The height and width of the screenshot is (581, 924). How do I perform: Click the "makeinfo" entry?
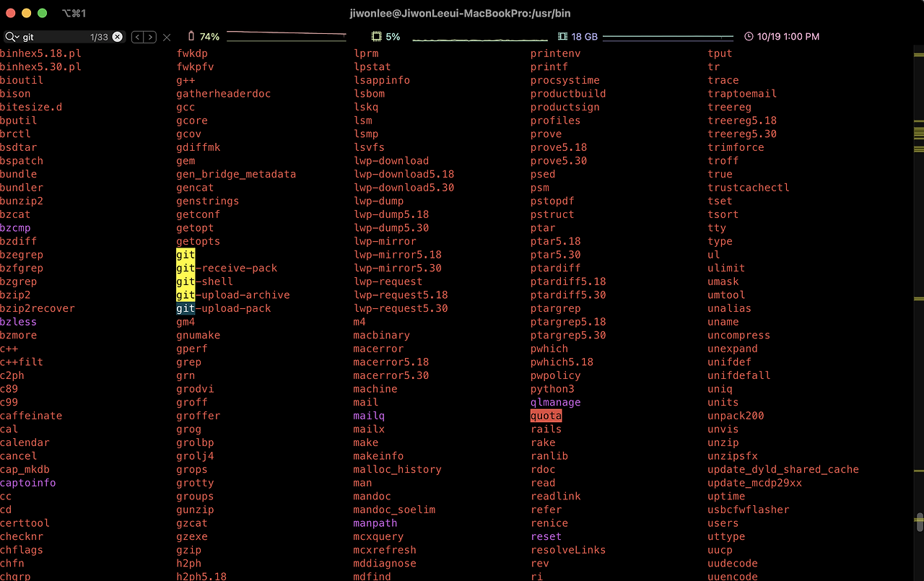tap(378, 456)
